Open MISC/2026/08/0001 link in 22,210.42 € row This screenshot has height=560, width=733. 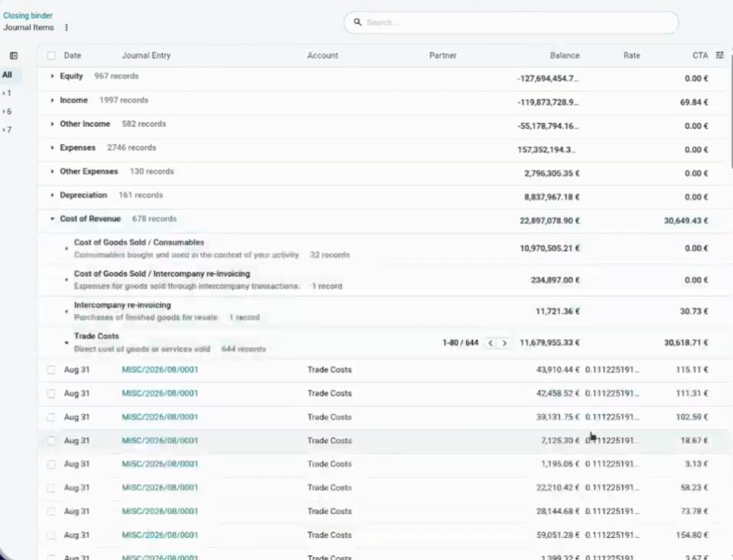(x=160, y=487)
